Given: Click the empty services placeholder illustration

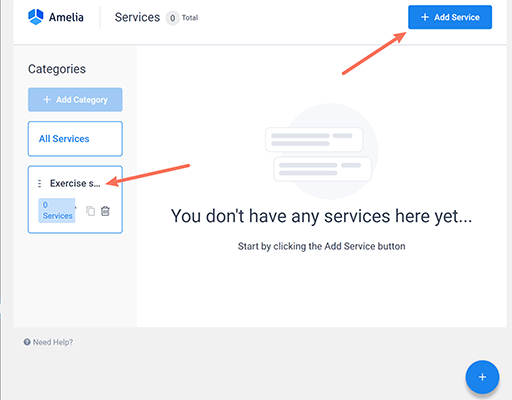Looking at the screenshot, I should pyautogui.click(x=321, y=151).
